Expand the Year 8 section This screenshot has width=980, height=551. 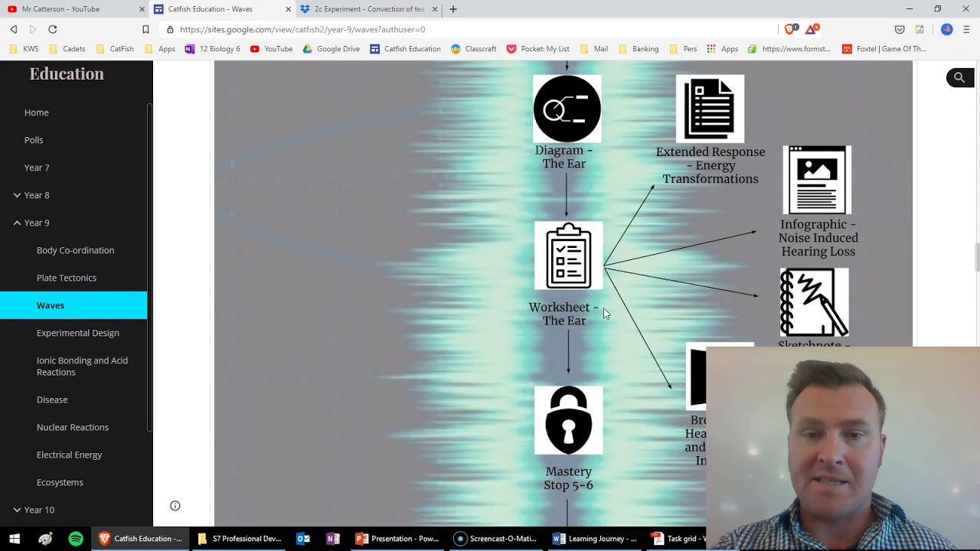click(17, 195)
